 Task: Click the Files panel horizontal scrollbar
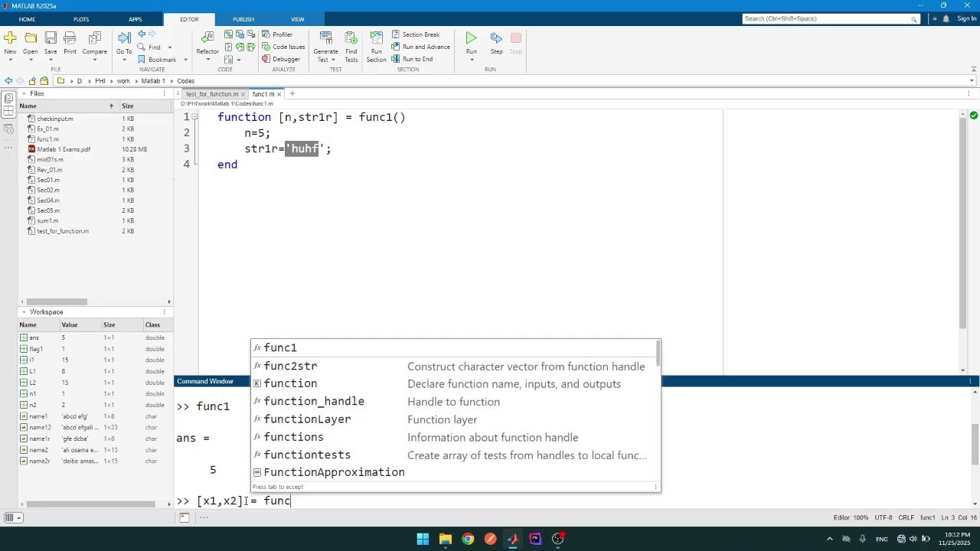(55, 302)
